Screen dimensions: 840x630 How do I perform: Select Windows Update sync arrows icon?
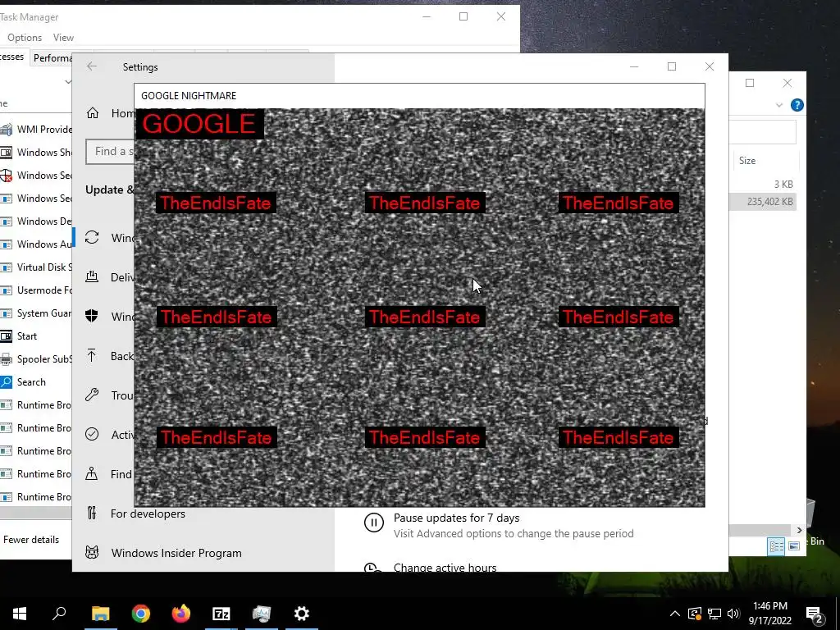(x=92, y=237)
